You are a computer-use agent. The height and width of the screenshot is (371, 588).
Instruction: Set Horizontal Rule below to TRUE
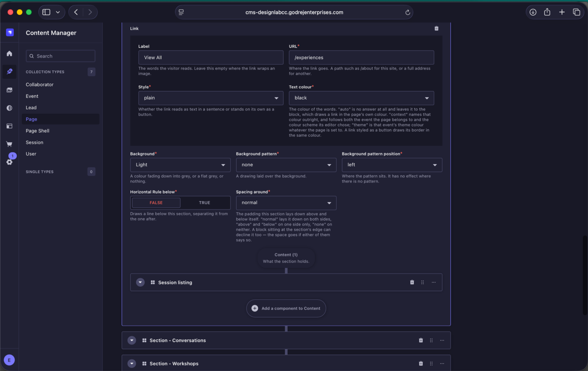[x=205, y=203]
